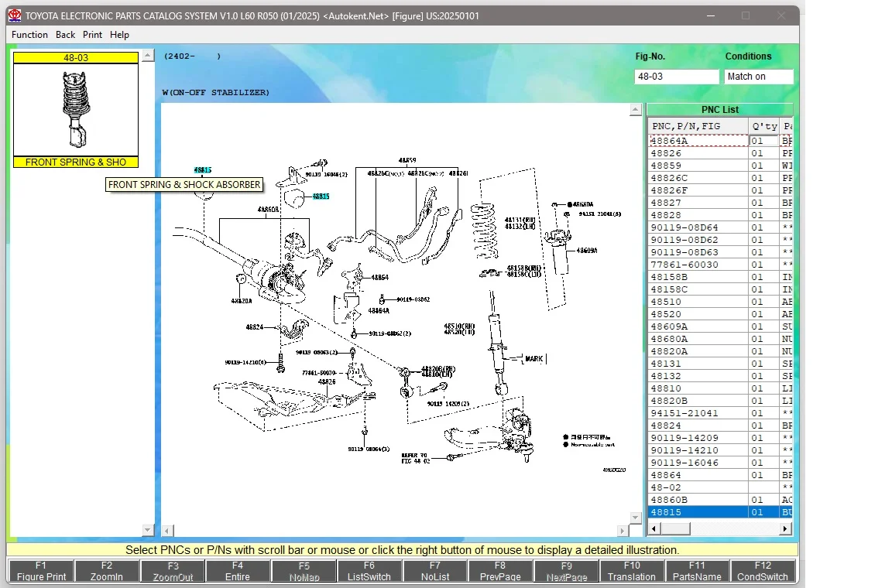Select highlighted PNC row 48815
This screenshot has height=588, width=892.
click(719, 512)
